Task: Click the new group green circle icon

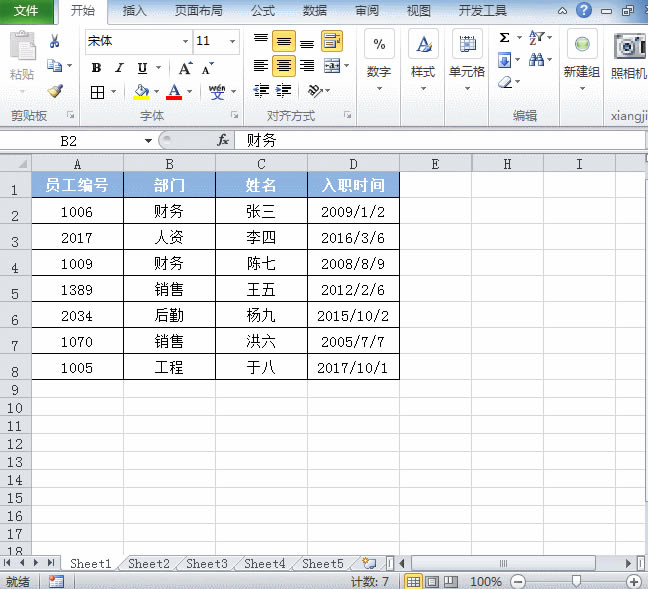Action: point(582,44)
